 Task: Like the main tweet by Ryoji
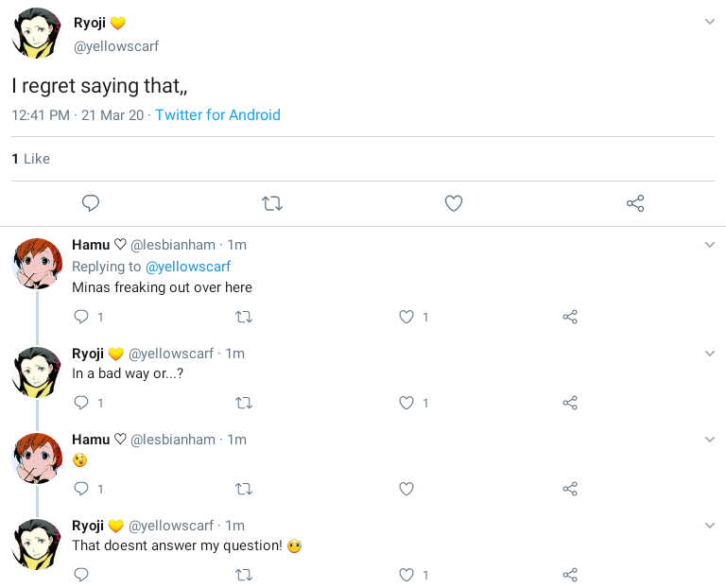coord(454,203)
